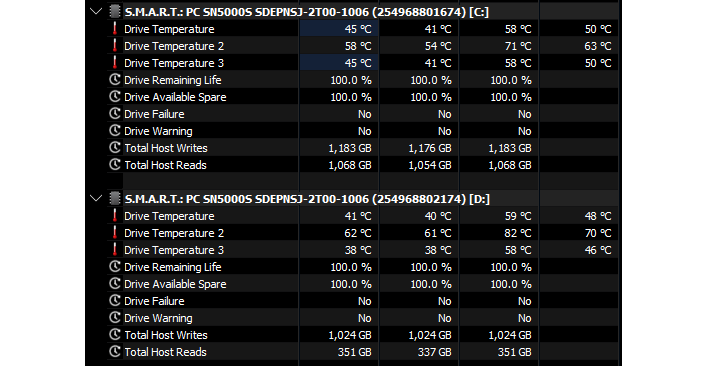Click clock icon of C: Drive Remaining Life
708x366 pixels.
115,79
